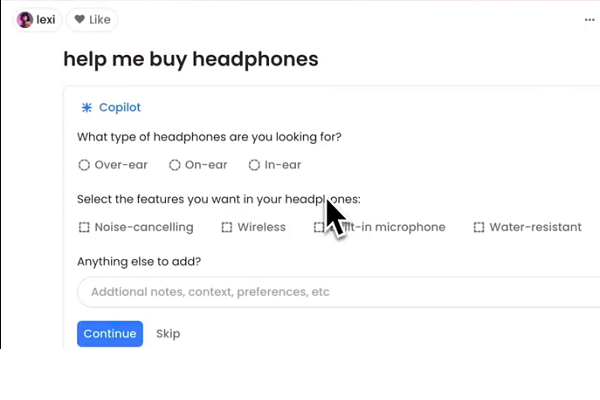Click the "help me buy headphones" title

point(190,59)
